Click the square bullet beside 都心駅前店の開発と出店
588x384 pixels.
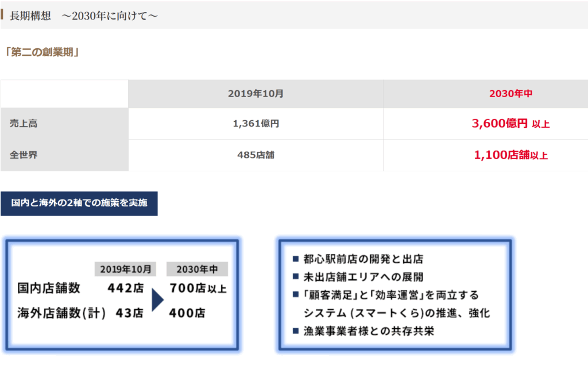[295, 259]
